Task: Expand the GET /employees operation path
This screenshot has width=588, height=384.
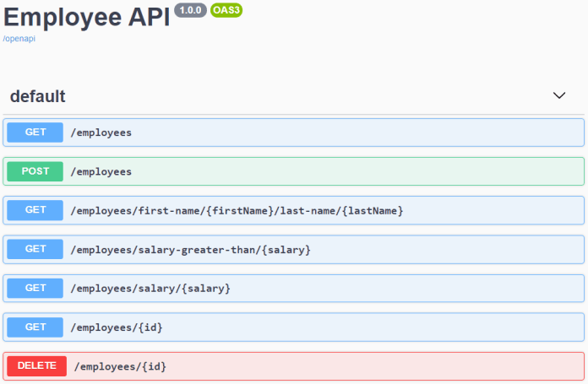Action: [x=101, y=133]
